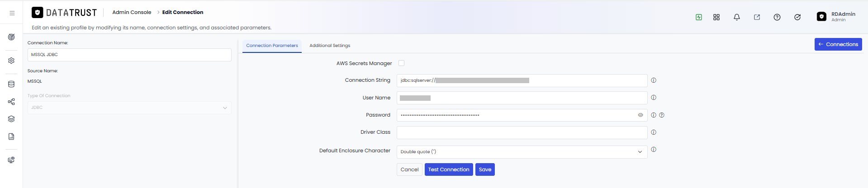Click the Connections back button

coord(838,44)
